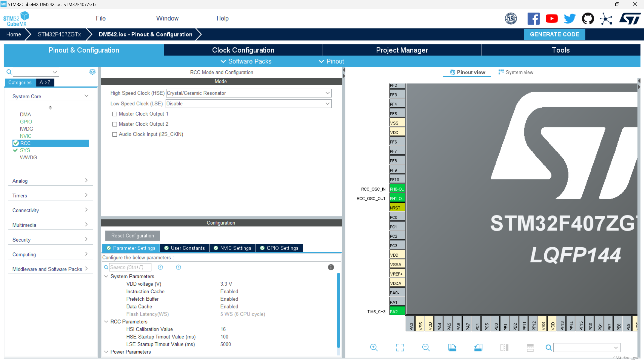Image resolution: width=644 pixels, height=362 pixels.
Task: Toggle horizontal split view icon
Action: pos(530,347)
